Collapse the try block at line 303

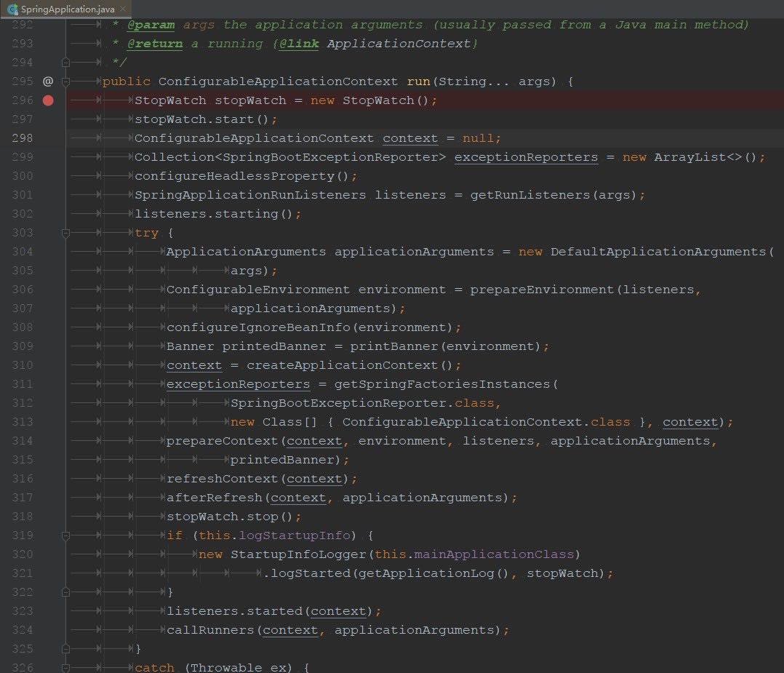(x=65, y=233)
